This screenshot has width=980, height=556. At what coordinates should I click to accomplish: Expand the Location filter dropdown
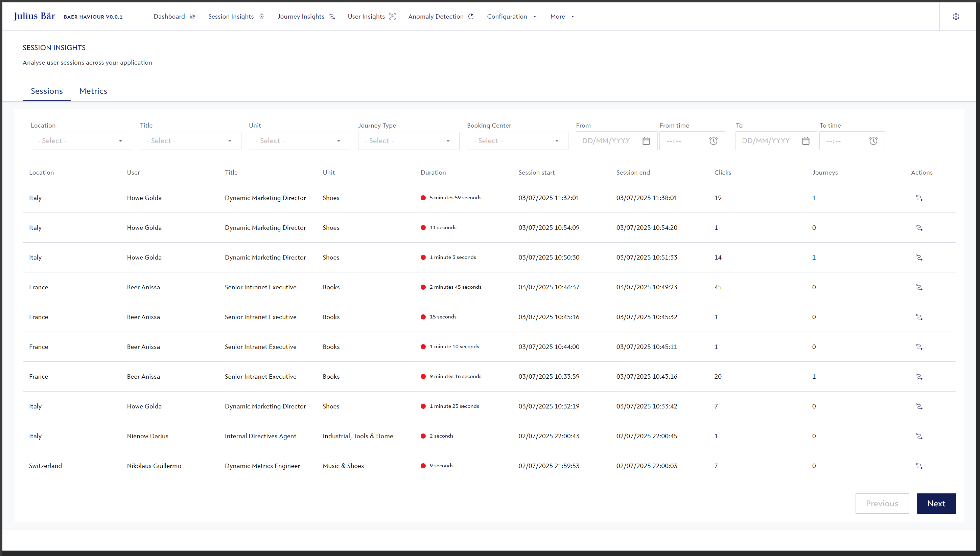81,141
